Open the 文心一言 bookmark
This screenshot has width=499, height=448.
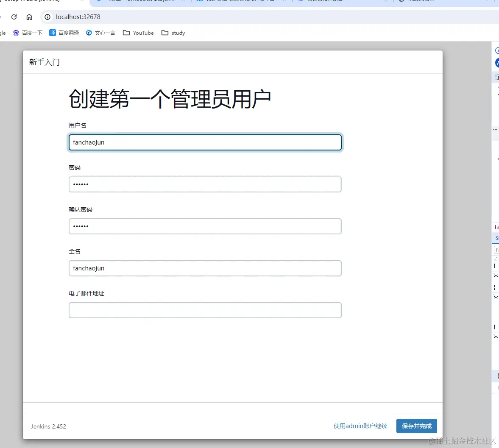(100, 33)
